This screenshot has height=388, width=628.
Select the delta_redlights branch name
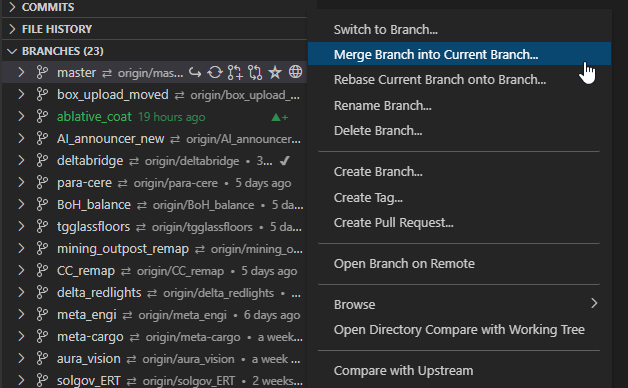point(99,293)
